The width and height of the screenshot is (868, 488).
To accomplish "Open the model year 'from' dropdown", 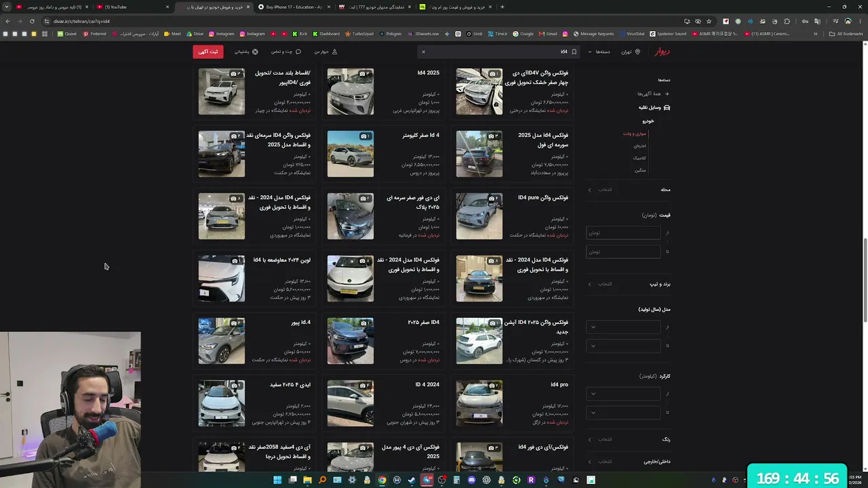I will click(623, 327).
